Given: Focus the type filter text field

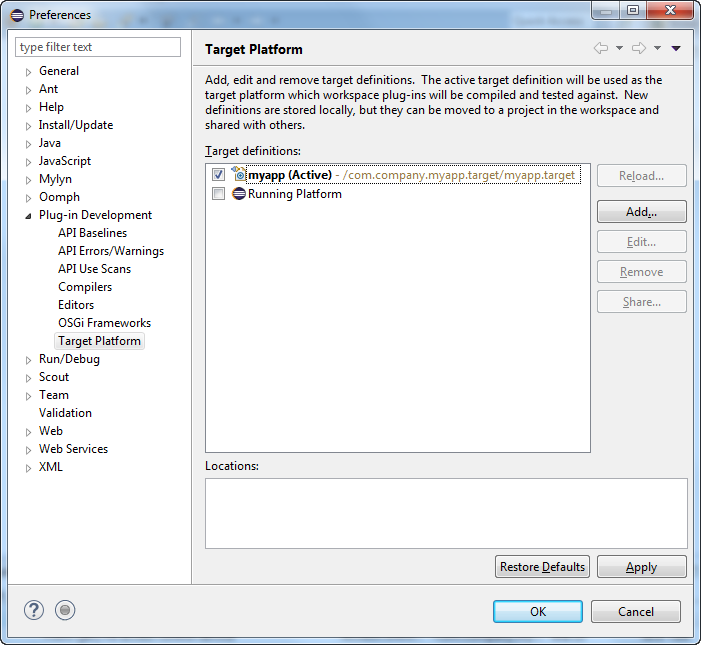Looking at the screenshot, I should click(x=98, y=47).
